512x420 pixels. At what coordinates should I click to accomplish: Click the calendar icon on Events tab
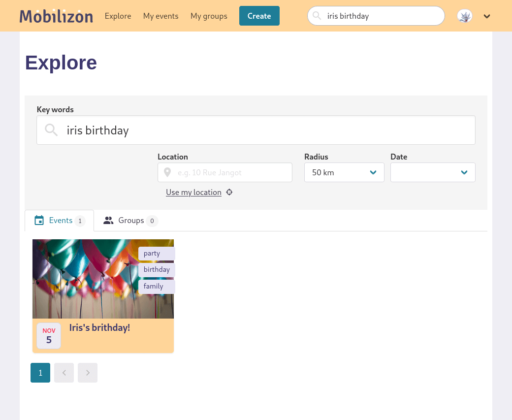[x=39, y=221]
